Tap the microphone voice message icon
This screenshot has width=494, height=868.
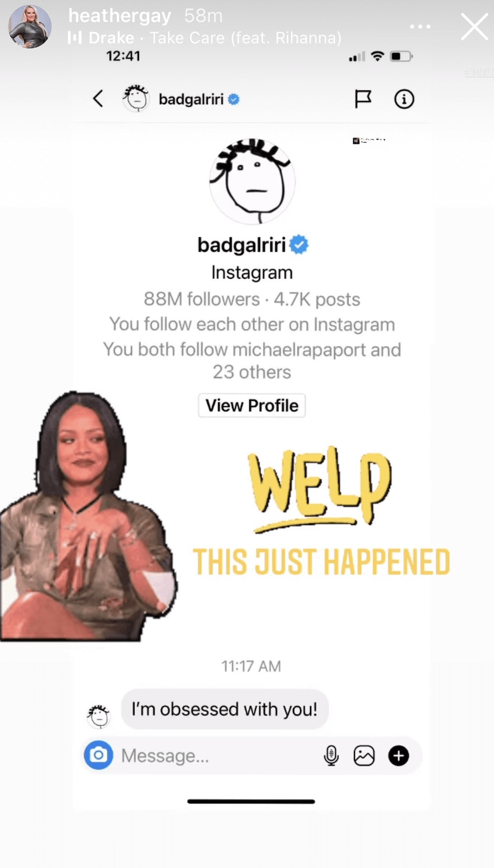click(331, 755)
